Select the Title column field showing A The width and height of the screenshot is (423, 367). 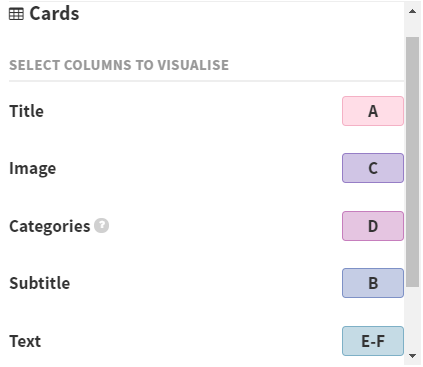coord(373,111)
